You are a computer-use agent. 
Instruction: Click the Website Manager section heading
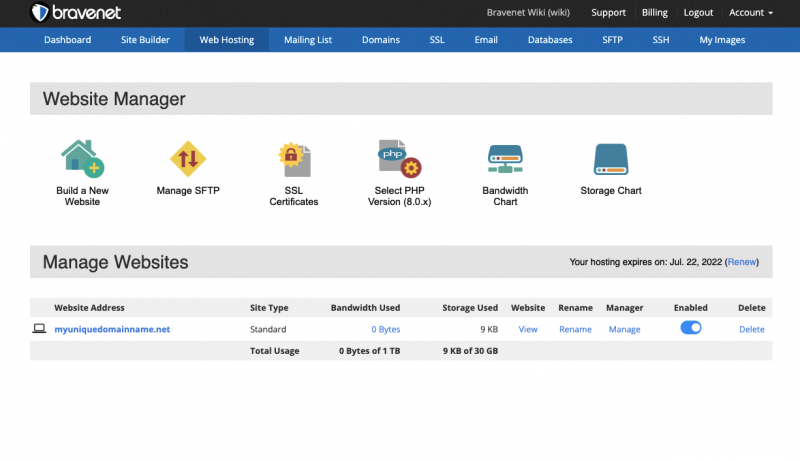click(114, 98)
